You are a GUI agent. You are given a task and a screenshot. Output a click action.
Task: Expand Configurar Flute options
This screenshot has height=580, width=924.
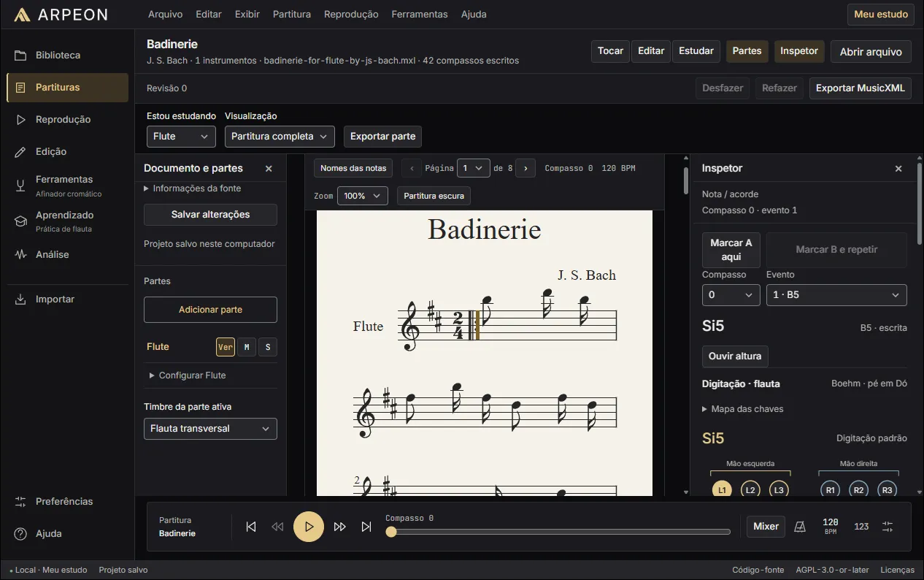coord(188,375)
